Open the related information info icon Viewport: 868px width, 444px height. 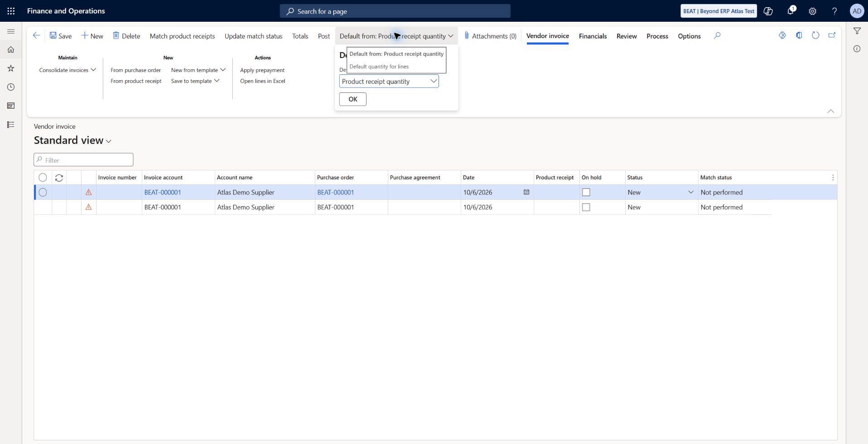tap(857, 49)
